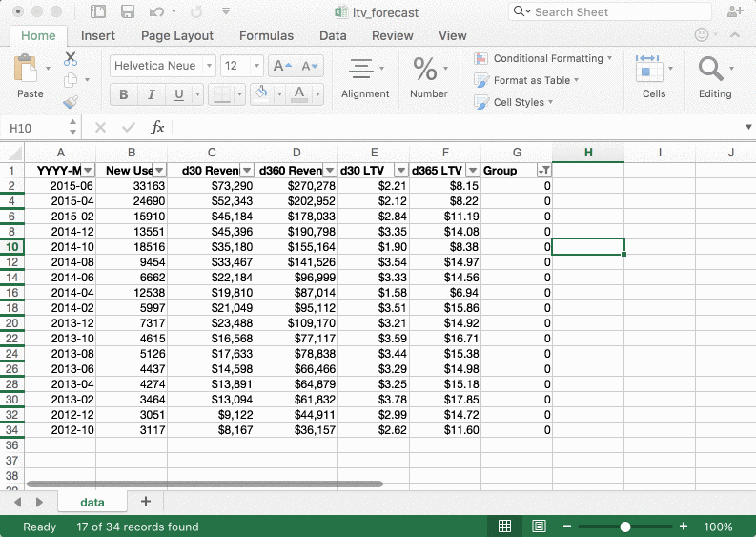
Task: Apply font color A icon
Action: 299,93
